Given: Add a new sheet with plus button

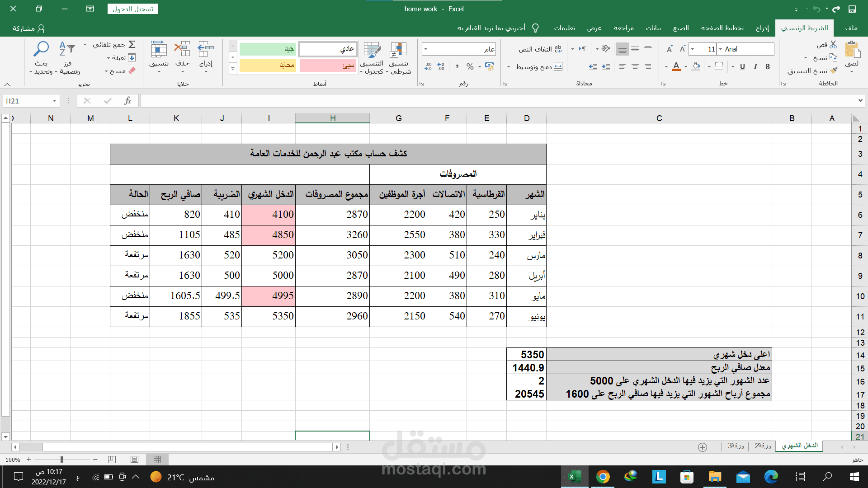Looking at the screenshot, I should pos(702,447).
